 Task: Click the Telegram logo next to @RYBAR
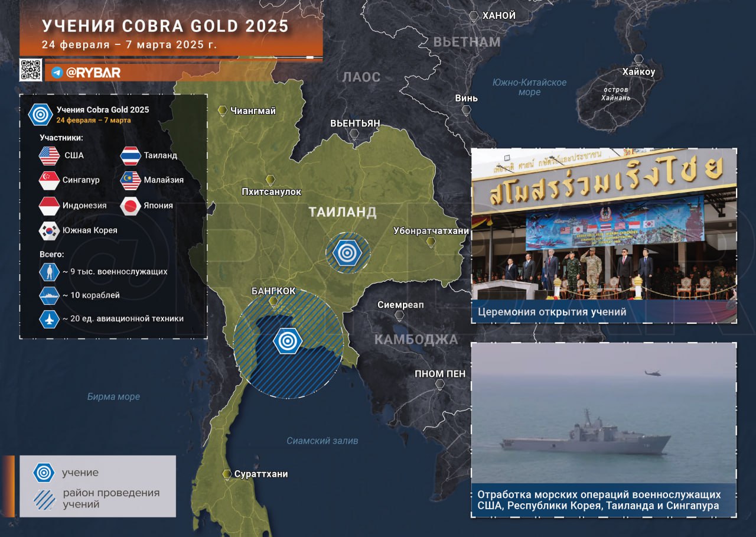[x=57, y=72]
